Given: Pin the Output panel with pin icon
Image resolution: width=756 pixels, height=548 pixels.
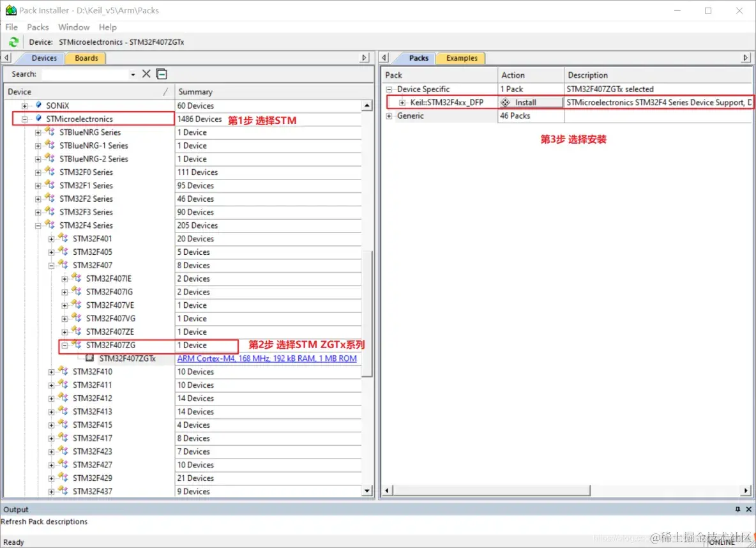Looking at the screenshot, I should [737, 510].
